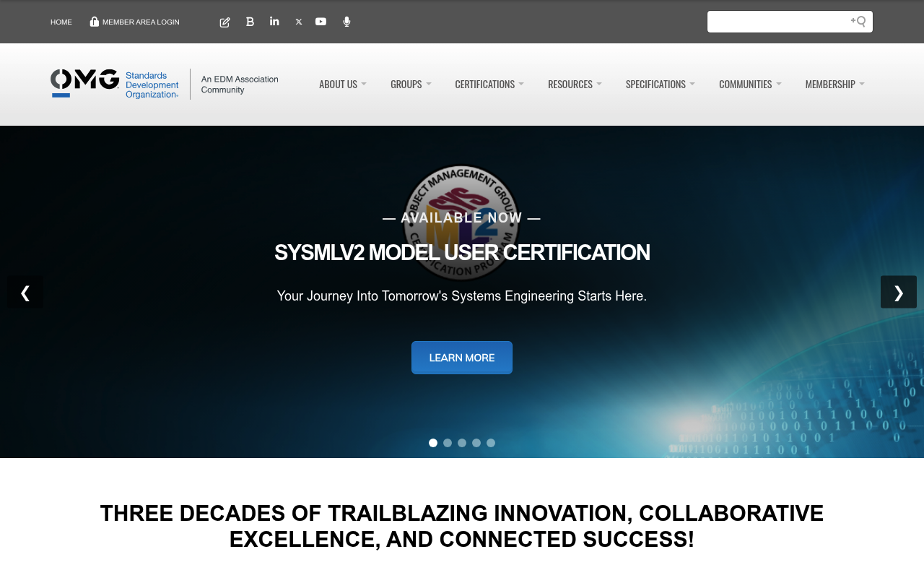This screenshot has width=924, height=578.
Task: Click the padlock Member Area Login icon
Action: [94, 22]
